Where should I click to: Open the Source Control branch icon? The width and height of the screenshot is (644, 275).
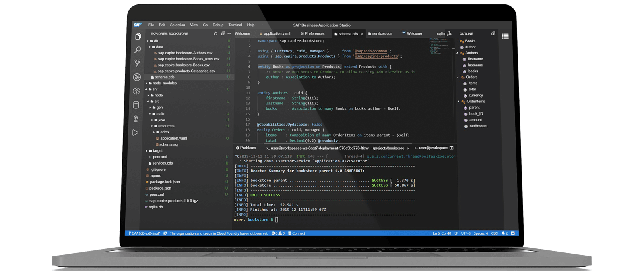pos(137,63)
